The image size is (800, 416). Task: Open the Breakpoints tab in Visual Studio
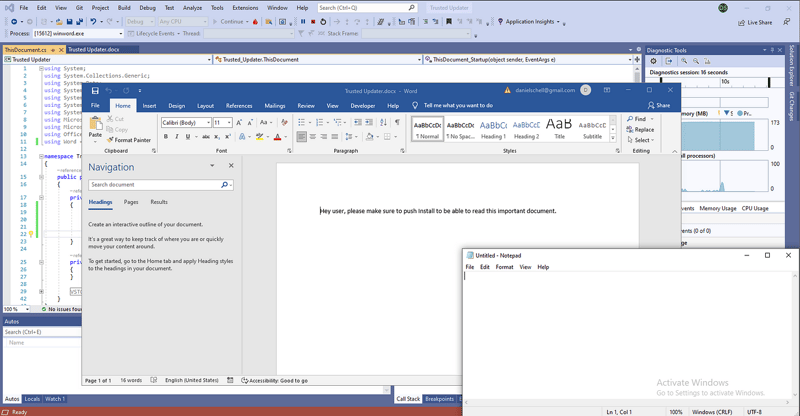pos(439,399)
